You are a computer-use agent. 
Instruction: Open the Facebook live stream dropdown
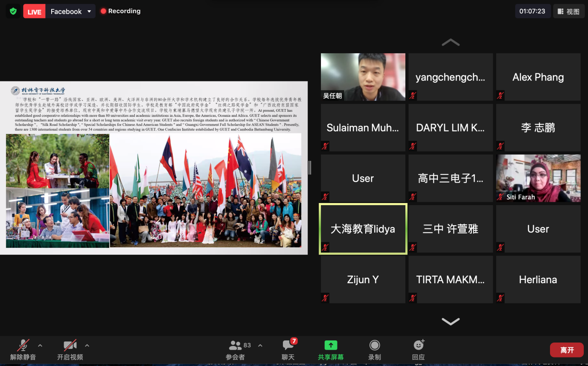tap(89, 12)
